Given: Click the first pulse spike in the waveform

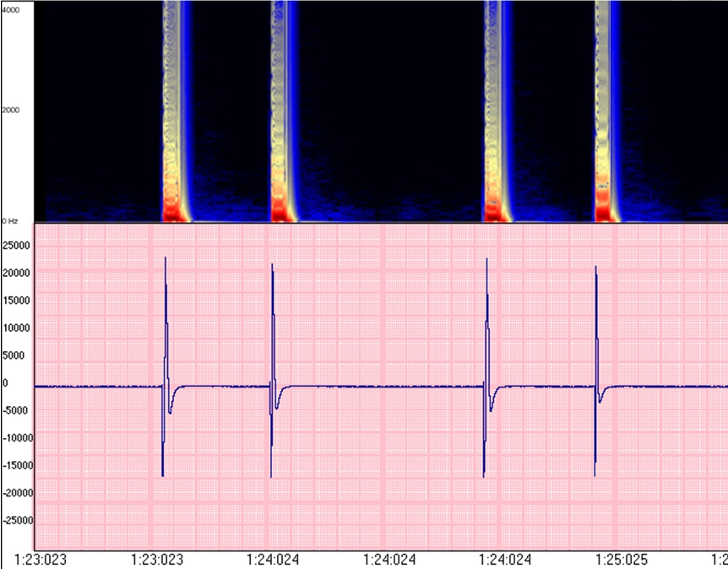Looking at the screenshot, I should tap(165, 363).
